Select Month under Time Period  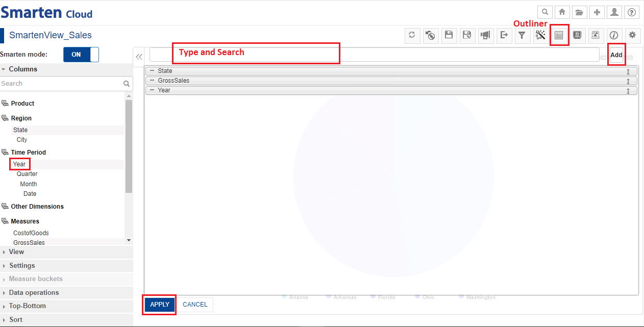(x=29, y=184)
